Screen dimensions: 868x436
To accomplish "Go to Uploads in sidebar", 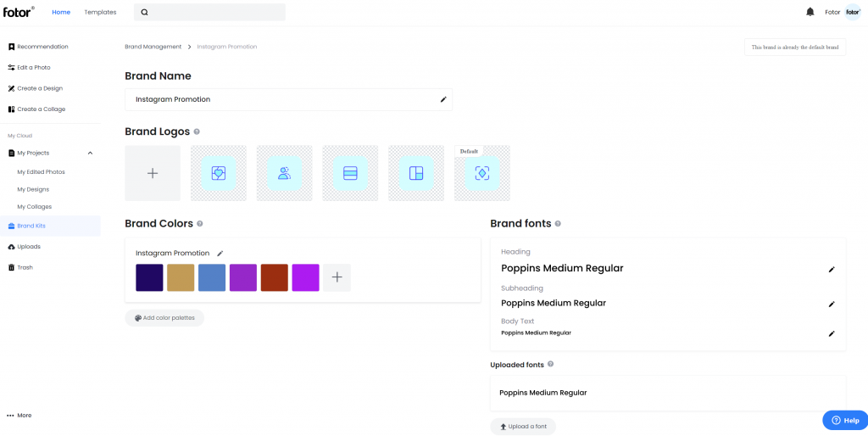I will point(25,247).
